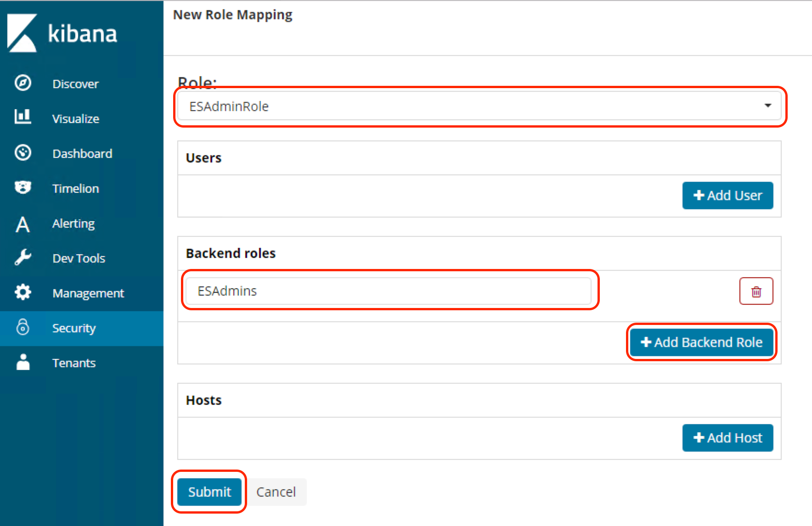
Task: Click the Dashboard globe icon
Action: coord(23,153)
